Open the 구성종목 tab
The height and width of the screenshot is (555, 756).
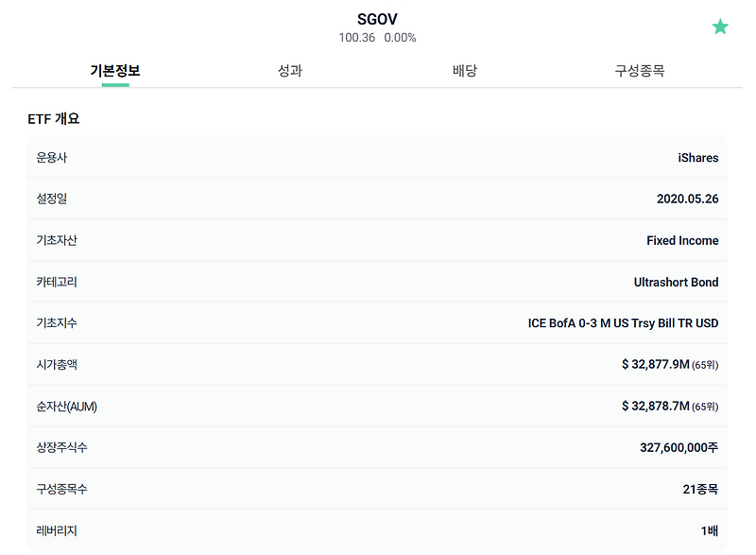coord(639,70)
